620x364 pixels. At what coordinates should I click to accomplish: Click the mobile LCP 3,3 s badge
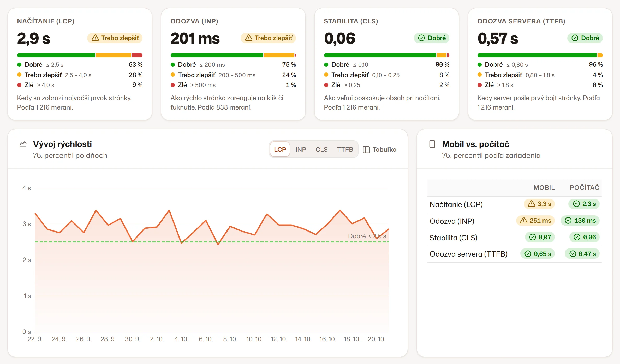click(x=539, y=204)
